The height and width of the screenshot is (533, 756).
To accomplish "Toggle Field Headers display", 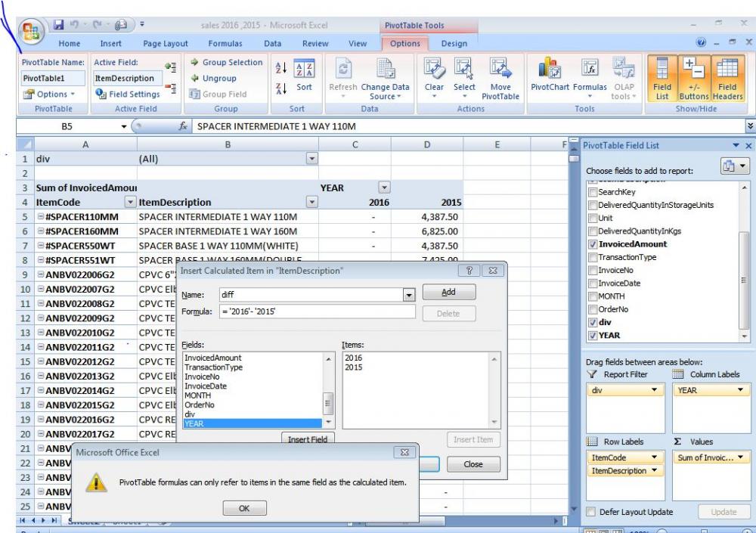I will click(727, 79).
